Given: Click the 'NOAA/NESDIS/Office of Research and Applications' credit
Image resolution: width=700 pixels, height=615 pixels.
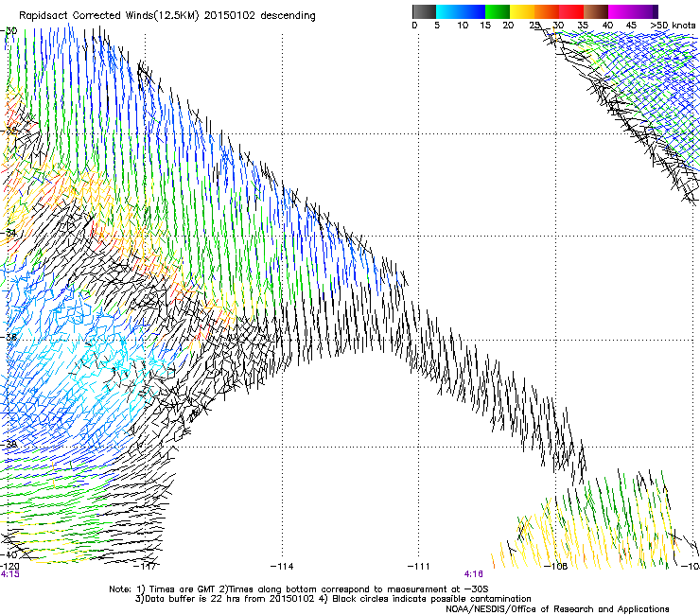Looking at the screenshot, I should point(557,608).
